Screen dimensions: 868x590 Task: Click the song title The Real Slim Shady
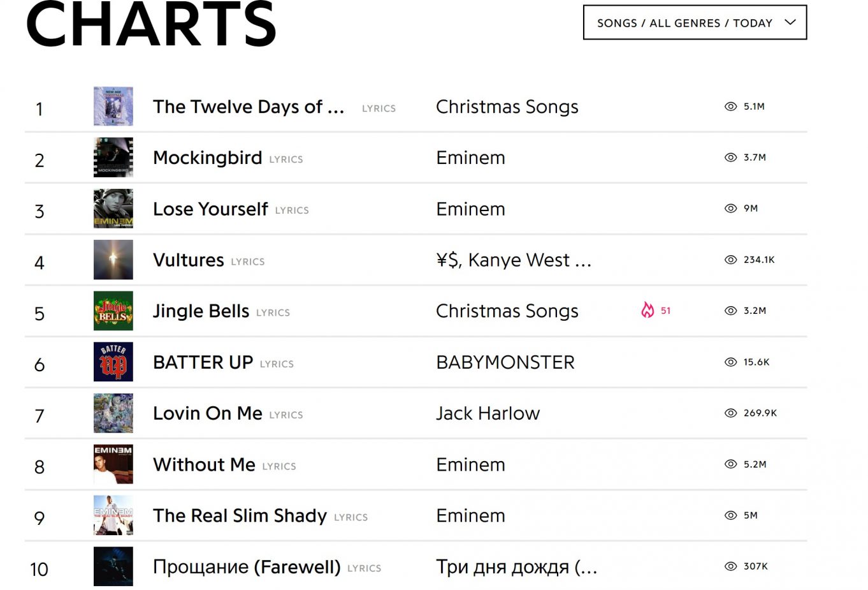[240, 515]
